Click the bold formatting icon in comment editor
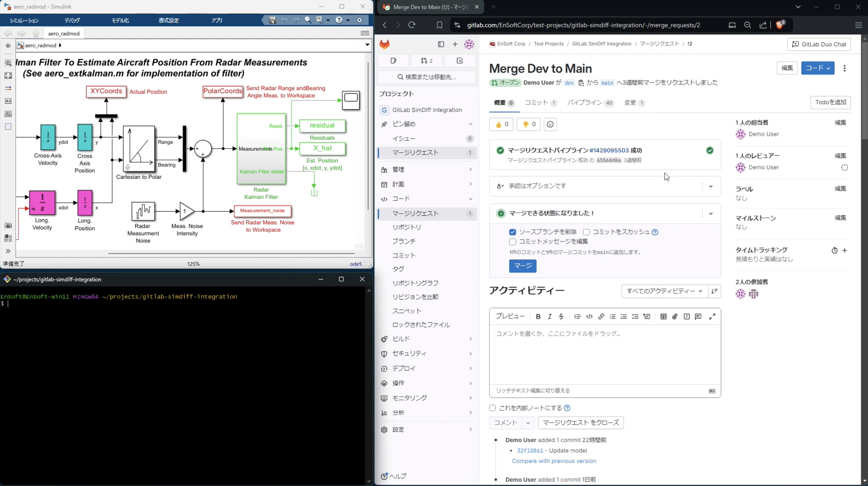The image size is (868, 486). (538, 316)
